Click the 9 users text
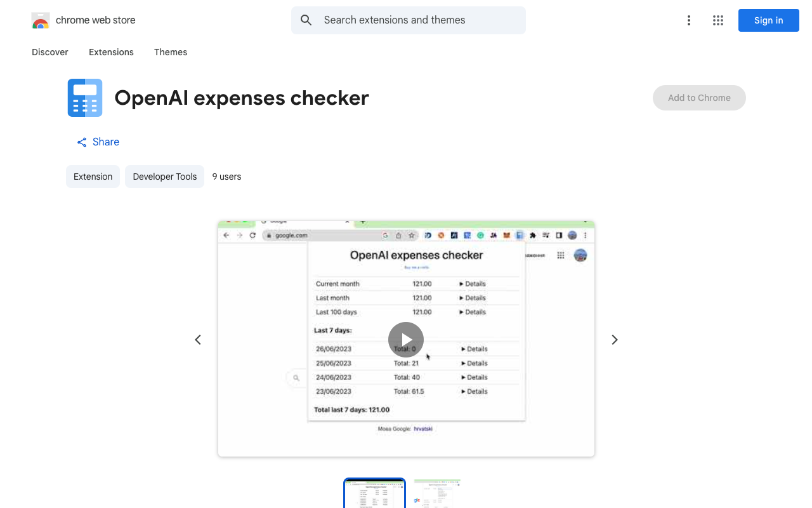This screenshot has width=812, height=508. [x=226, y=177]
